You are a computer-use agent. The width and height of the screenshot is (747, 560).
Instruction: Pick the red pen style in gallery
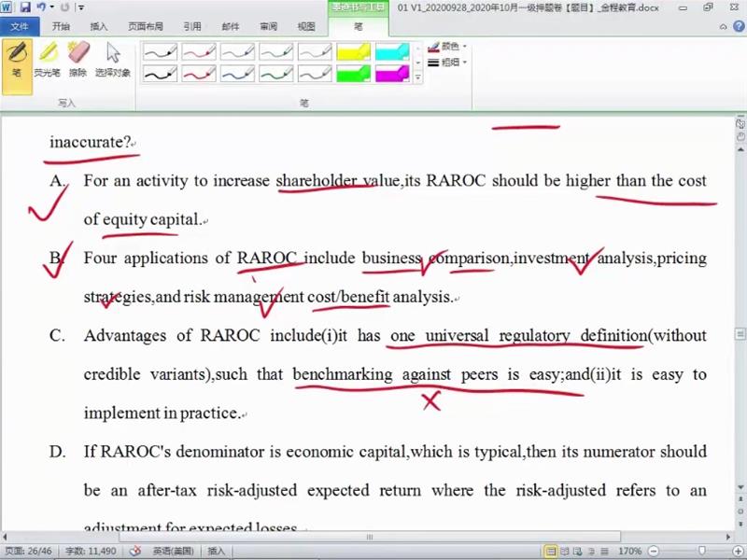[x=198, y=52]
